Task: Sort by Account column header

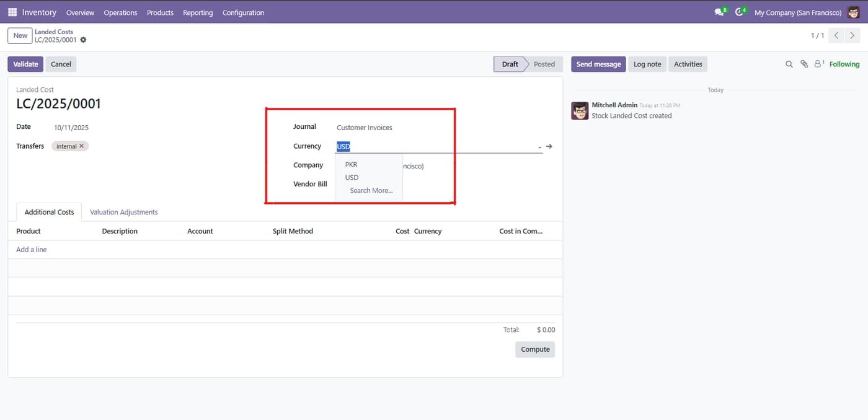Action: click(200, 231)
